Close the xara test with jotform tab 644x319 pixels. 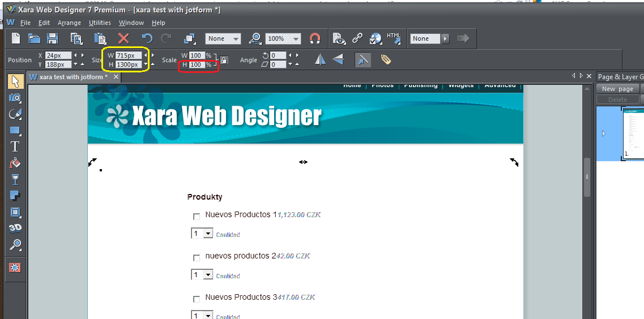pos(116,77)
